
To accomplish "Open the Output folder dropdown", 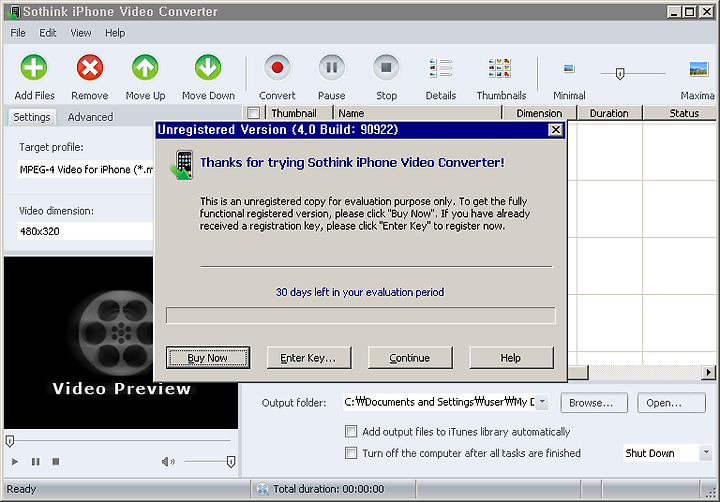I will [542, 402].
